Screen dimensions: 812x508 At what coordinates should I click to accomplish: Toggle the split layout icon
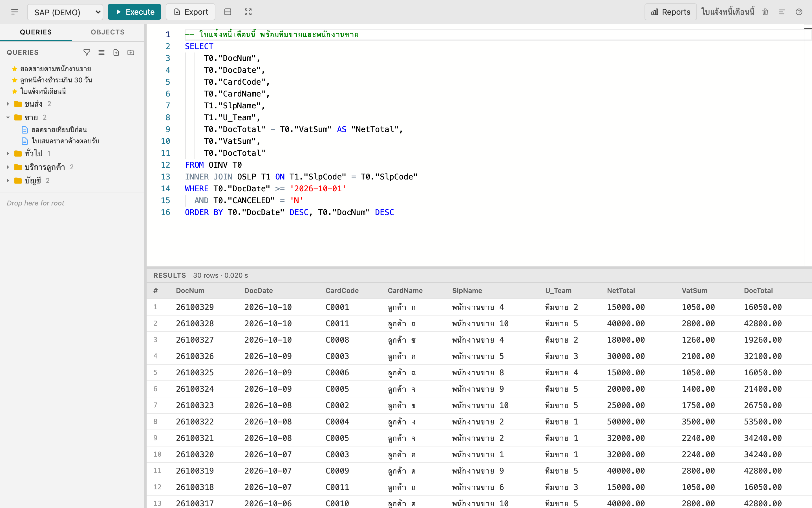click(228, 12)
